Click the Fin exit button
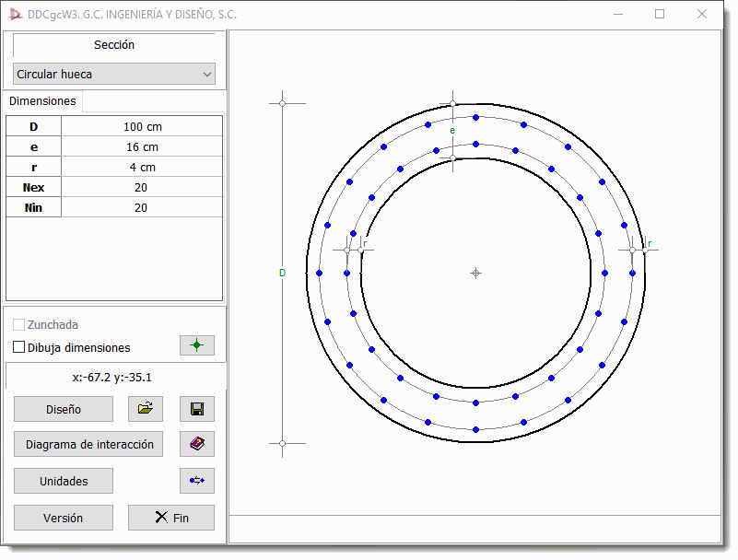Viewport: 738px width, 560px height. coord(171,518)
